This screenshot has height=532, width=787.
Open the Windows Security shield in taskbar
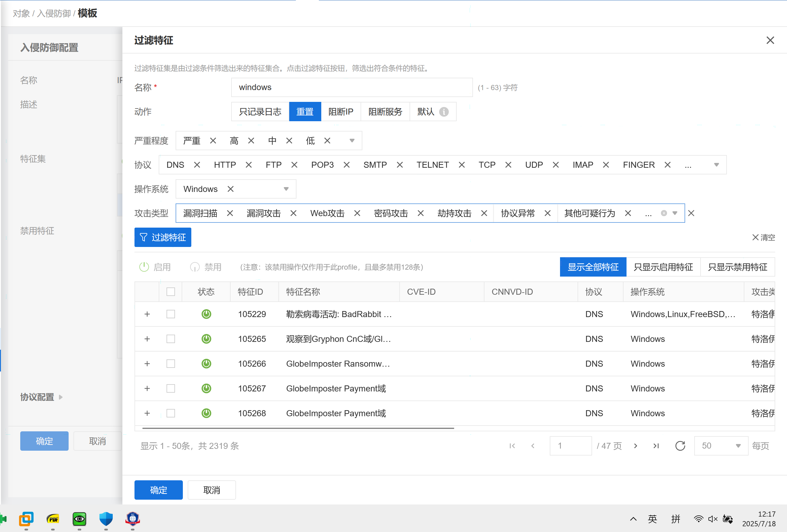[106, 519]
